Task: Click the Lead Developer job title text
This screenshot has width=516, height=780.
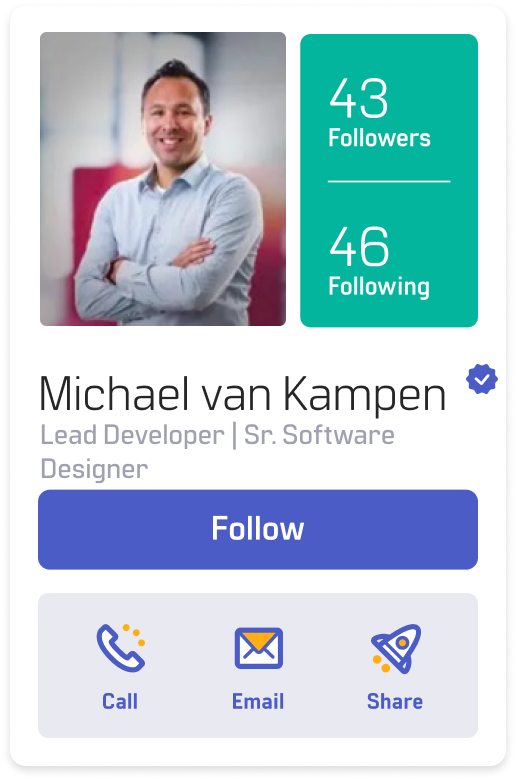Action: click(x=132, y=435)
